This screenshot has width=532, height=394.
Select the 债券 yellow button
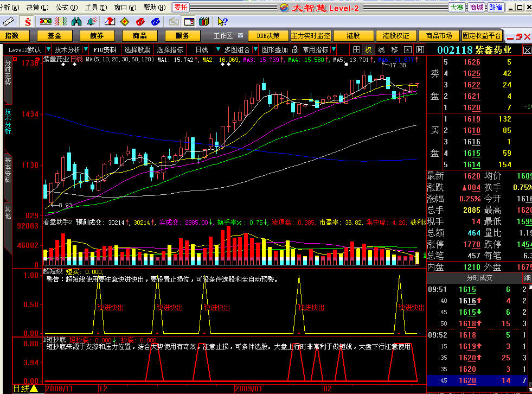coord(97,36)
